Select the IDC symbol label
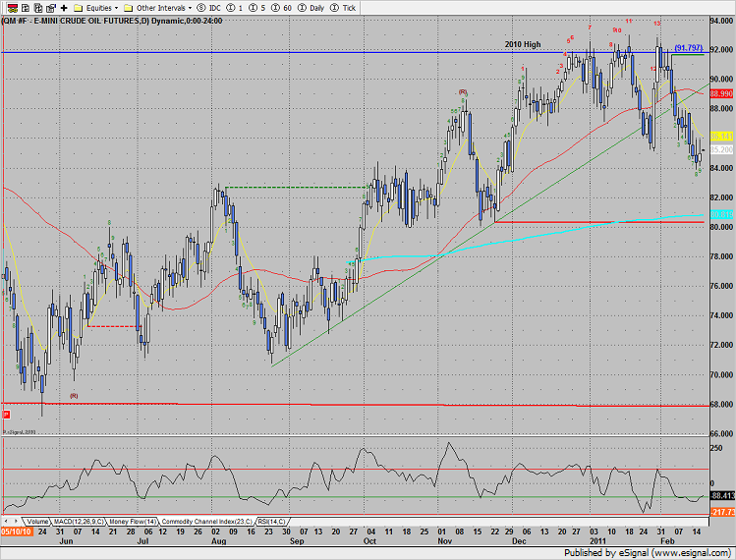This screenshot has height=560, width=736. coord(215,8)
